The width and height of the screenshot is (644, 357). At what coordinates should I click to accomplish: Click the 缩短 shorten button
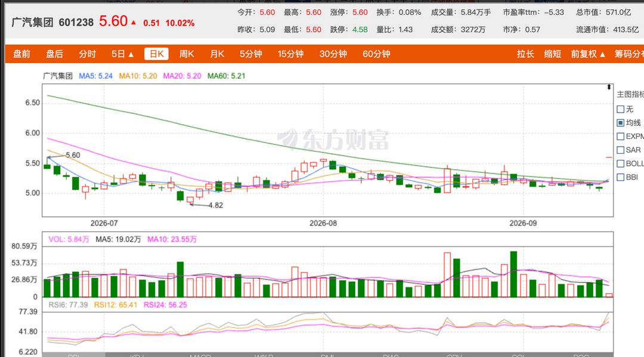[552, 54]
